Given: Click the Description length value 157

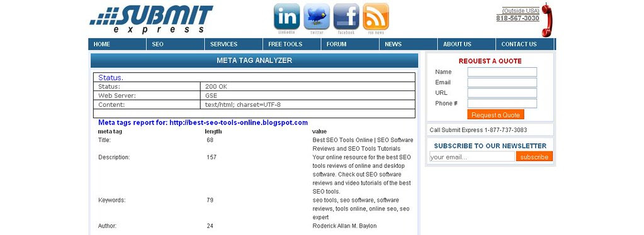Looking at the screenshot, I should (212, 157).
